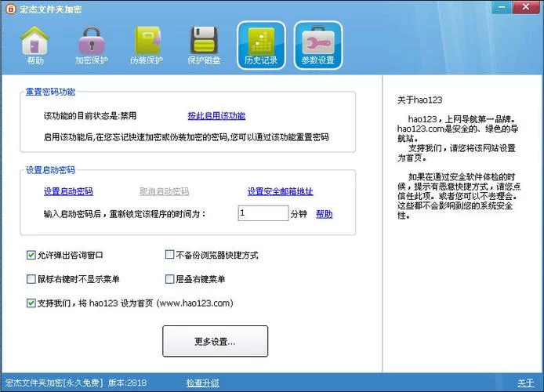Click 检查升级 in the status bar
The image size is (544, 392).
pyautogui.click(x=202, y=383)
